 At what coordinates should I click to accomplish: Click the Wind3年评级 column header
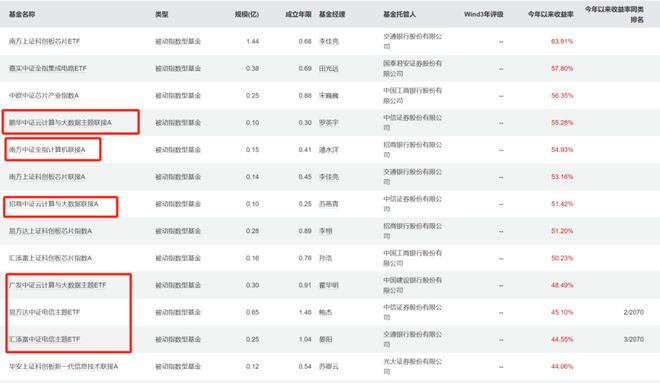pos(484,14)
